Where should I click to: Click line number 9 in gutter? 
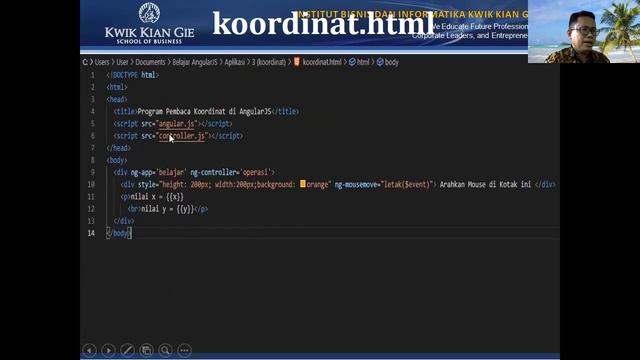click(x=93, y=172)
